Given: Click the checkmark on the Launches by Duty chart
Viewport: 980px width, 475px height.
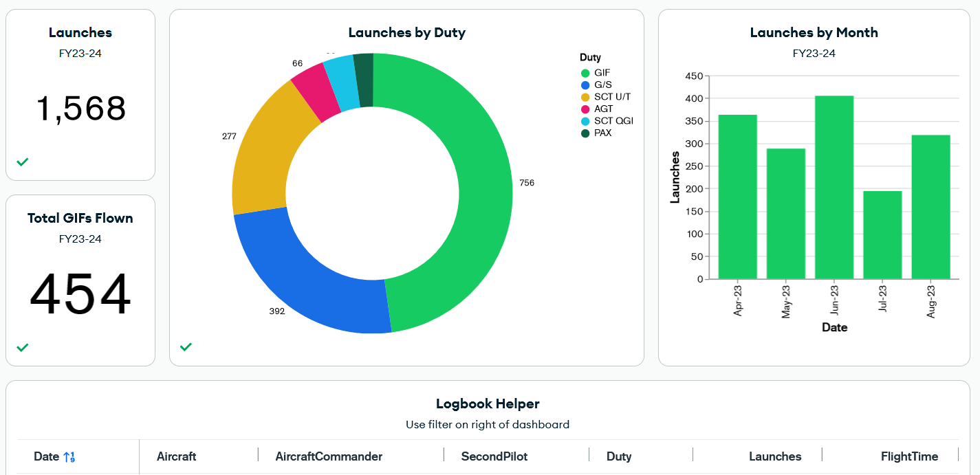Looking at the screenshot, I should tap(186, 347).
